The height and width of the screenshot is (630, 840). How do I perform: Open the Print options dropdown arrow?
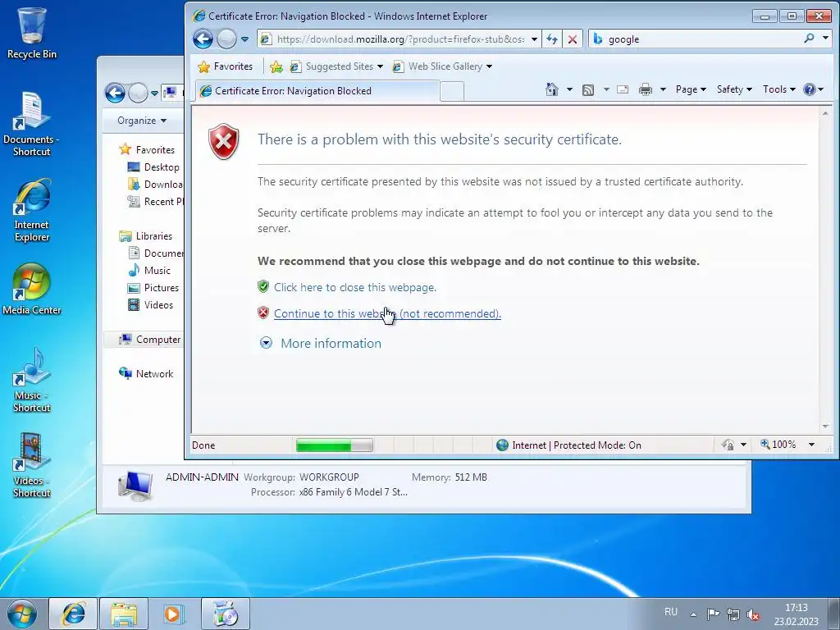click(x=663, y=90)
